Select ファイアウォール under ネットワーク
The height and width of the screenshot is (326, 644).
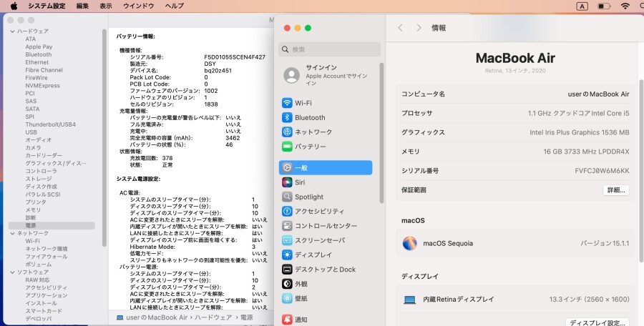(x=47, y=257)
